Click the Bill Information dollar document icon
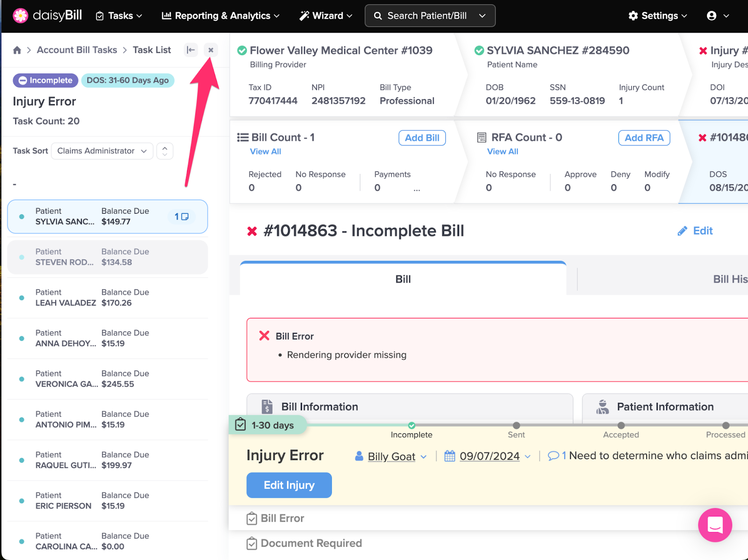 coord(267,407)
